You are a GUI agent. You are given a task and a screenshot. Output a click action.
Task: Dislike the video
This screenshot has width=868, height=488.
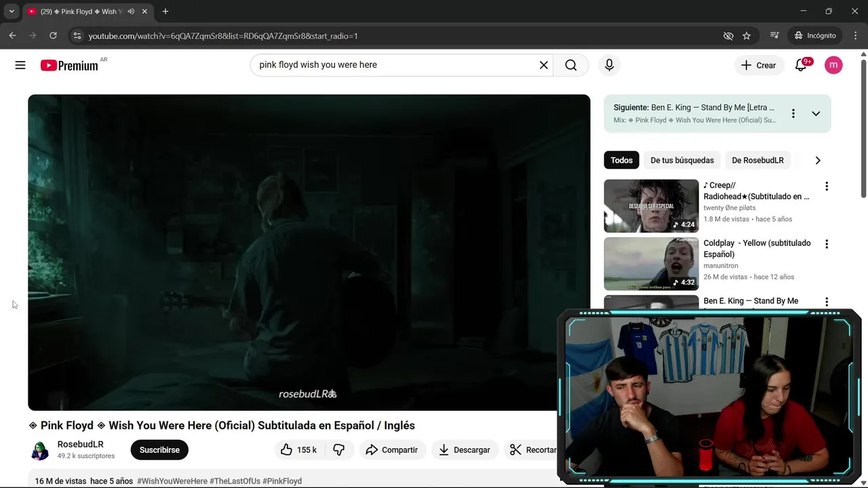pyautogui.click(x=339, y=450)
